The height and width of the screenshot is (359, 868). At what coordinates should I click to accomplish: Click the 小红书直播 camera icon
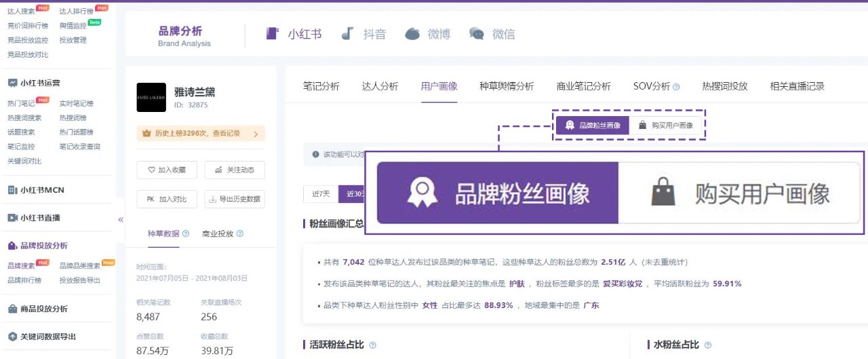coord(12,218)
